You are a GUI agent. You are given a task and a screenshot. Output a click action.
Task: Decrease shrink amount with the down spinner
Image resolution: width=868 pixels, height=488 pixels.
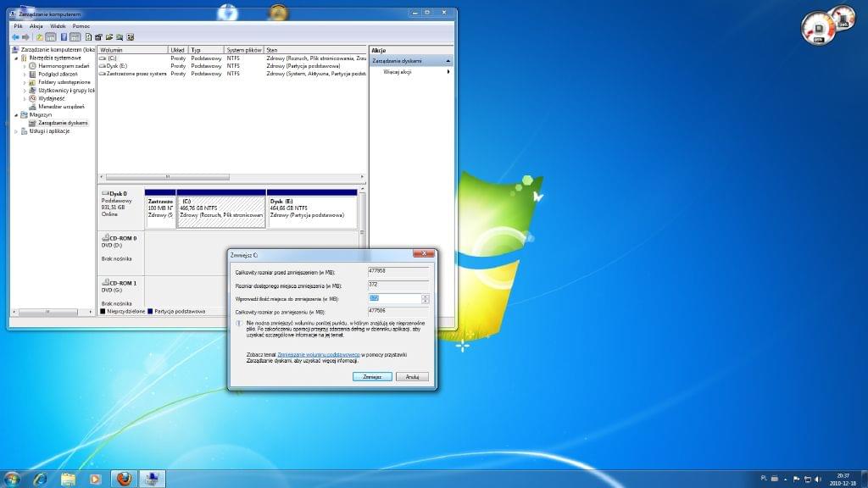tap(426, 301)
